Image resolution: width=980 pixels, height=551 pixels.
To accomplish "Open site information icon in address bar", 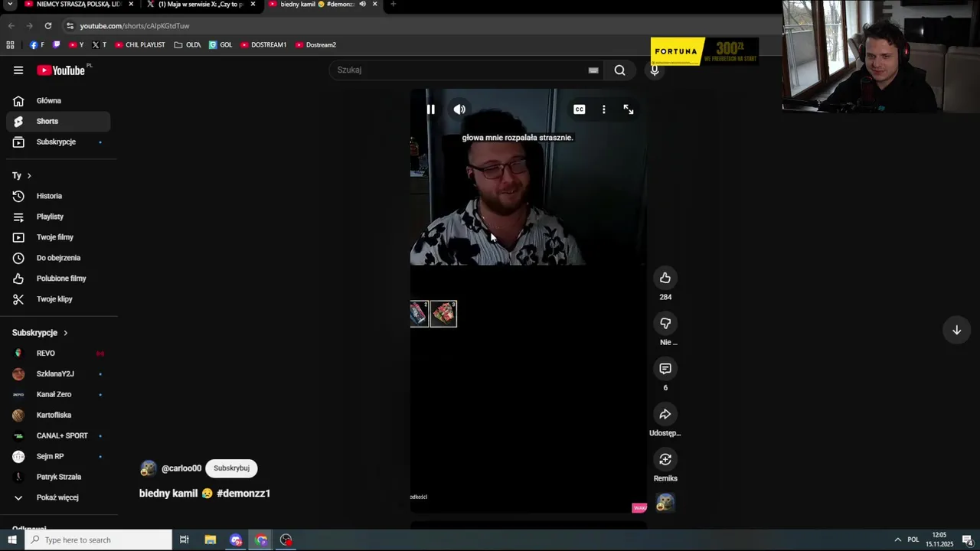I will [70, 26].
